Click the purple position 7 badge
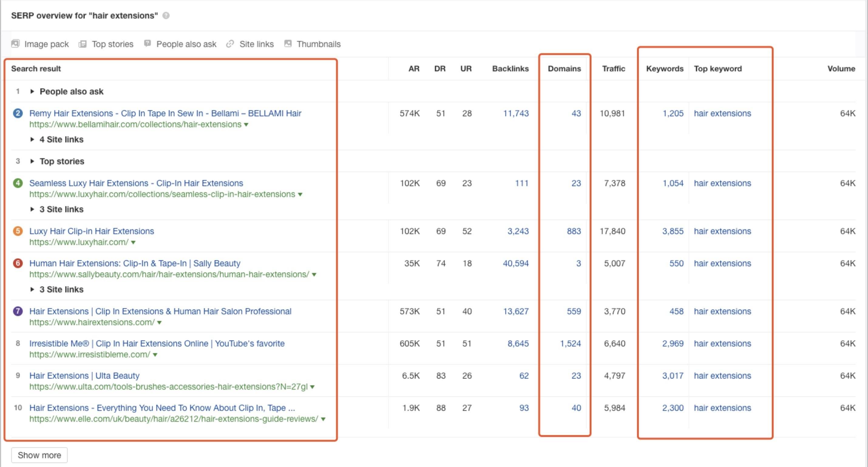This screenshot has width=868, height=467. 18,311
